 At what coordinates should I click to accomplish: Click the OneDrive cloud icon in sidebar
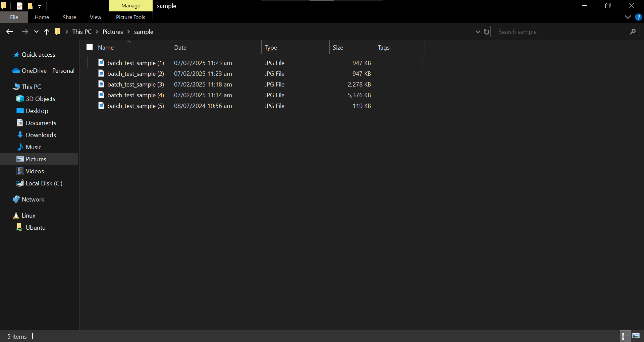[x=16, y=71]
